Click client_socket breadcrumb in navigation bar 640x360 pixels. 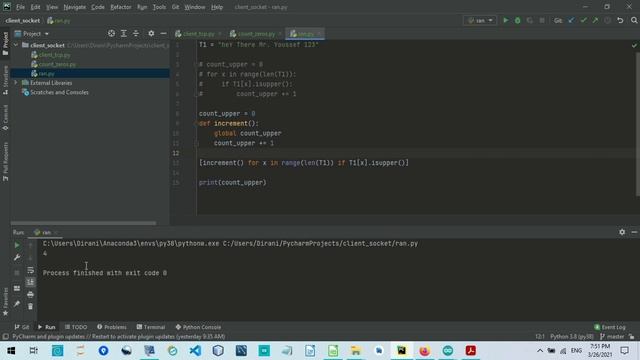23,20
